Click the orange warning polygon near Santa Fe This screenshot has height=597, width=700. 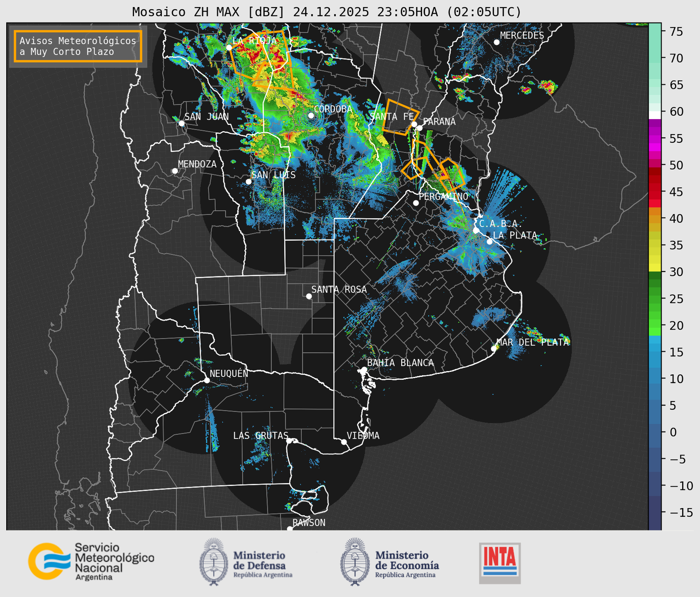400,117
